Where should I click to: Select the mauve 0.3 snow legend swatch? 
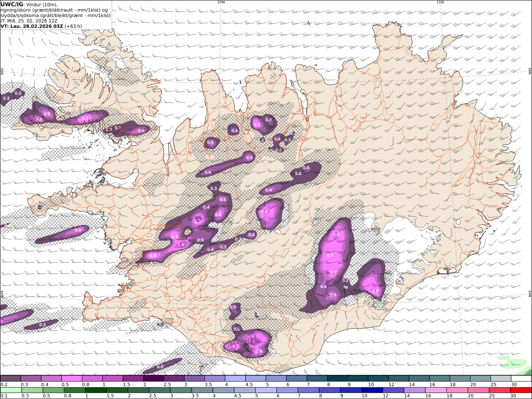click(x=31, y=379)
